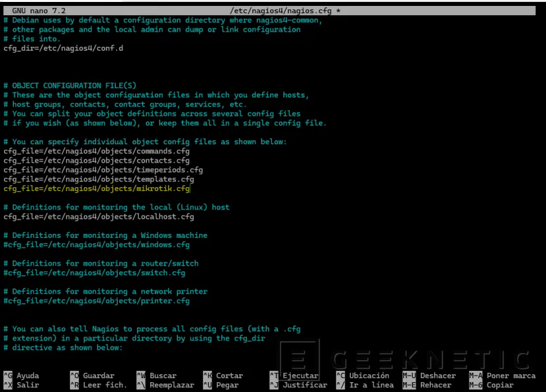The height and width of the screenshot is (392, 546).
Task: Place cursor on the cfg_dir=/etc/nagios4/conf.d line
Action: click(x=63, y=48)
